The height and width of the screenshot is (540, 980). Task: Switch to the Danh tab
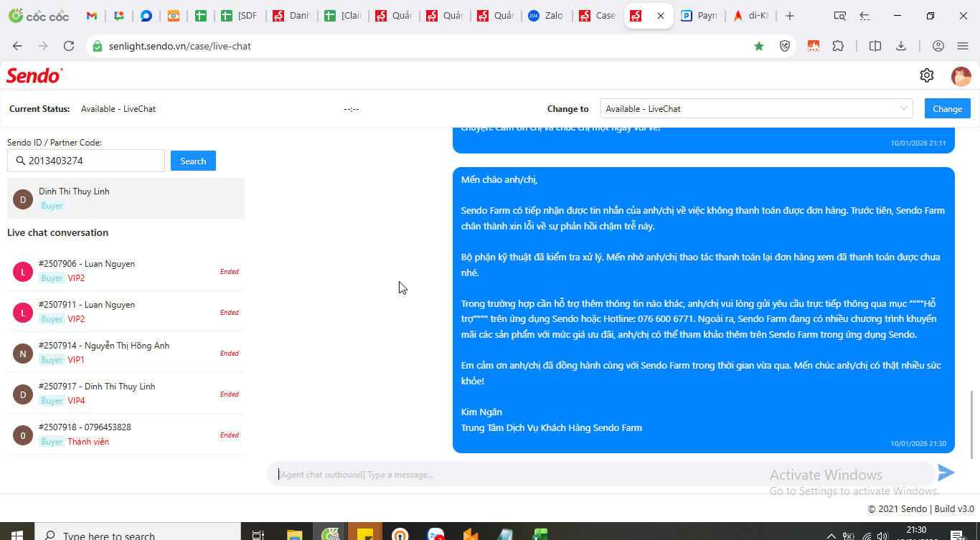291,16
